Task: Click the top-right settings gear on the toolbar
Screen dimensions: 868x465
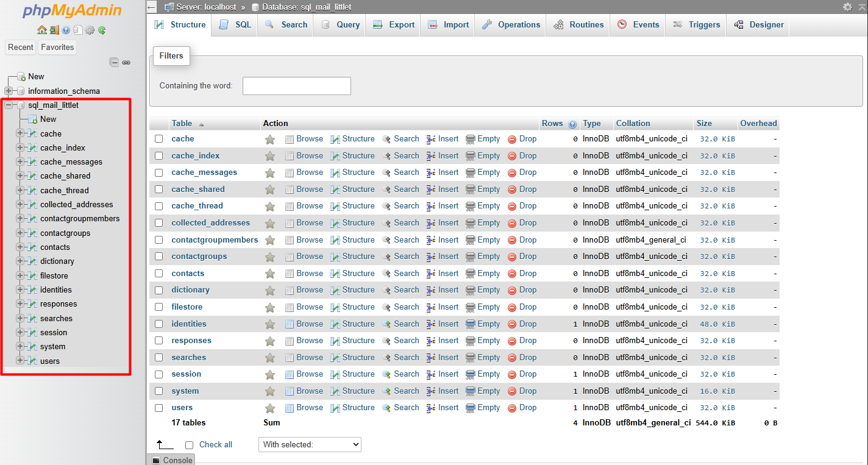Action: pyautogui.click(x=847, y=7)
